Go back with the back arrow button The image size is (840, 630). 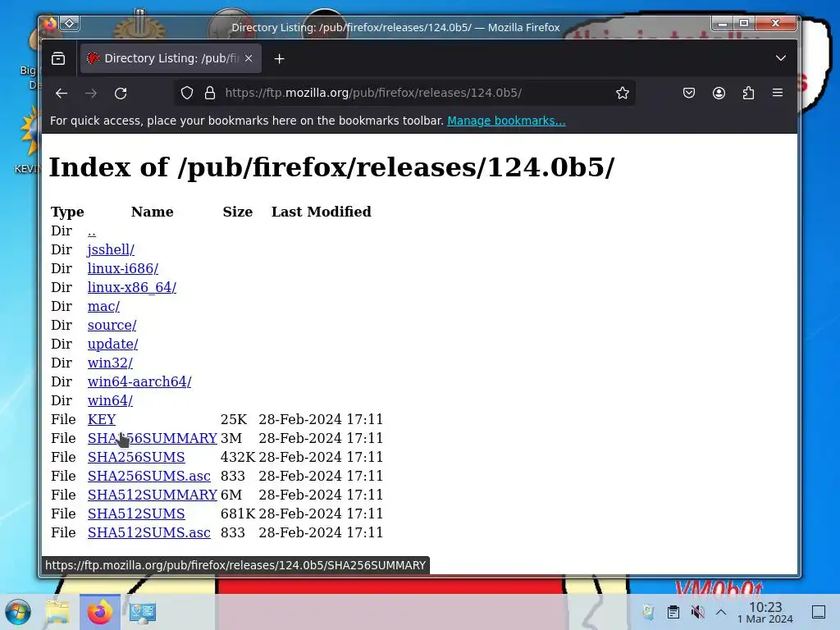(61, 94)
